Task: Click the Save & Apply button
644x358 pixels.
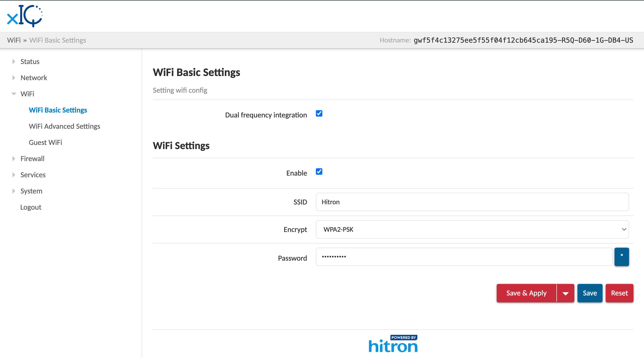Action: (x=526, y=293)
